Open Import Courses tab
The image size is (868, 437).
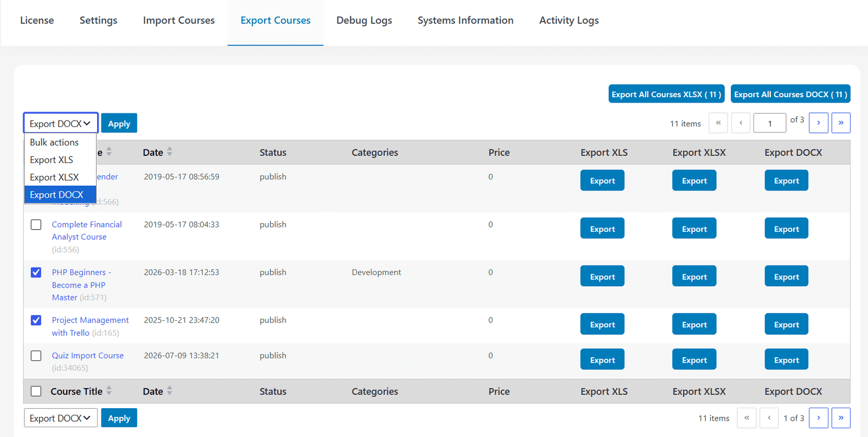coord(178,20)
